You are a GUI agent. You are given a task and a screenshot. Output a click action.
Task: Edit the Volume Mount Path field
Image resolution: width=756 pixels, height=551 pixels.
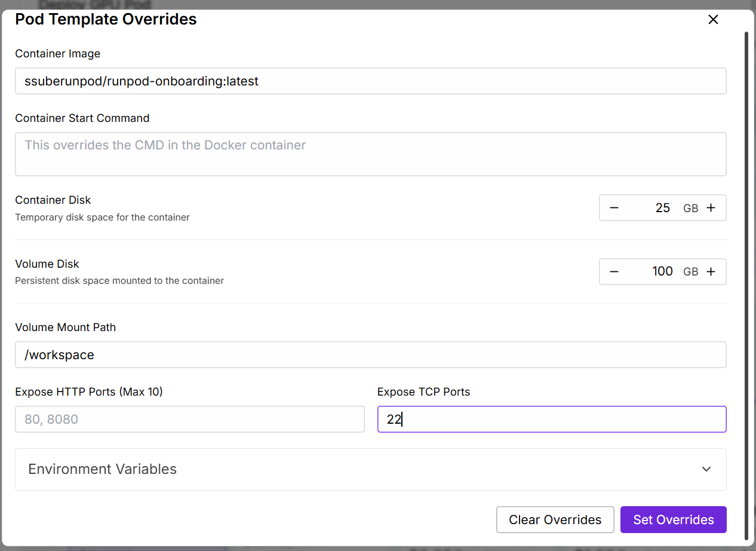click(x=370, y=355)
